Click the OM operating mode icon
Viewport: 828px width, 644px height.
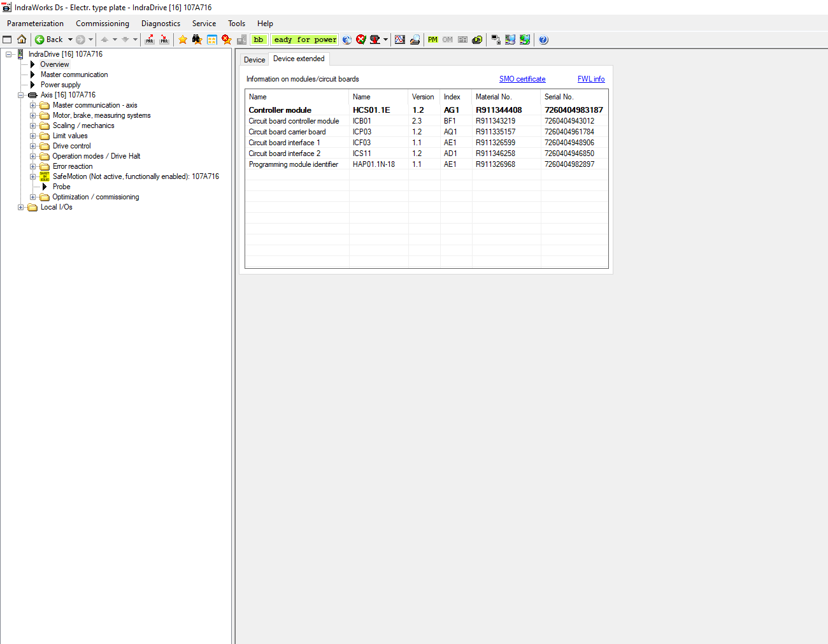[x=447, y=39]
